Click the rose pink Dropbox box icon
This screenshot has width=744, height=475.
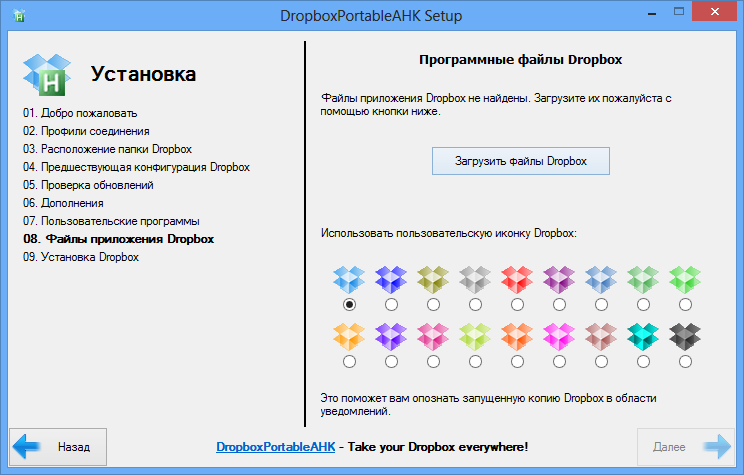point(433,337)
